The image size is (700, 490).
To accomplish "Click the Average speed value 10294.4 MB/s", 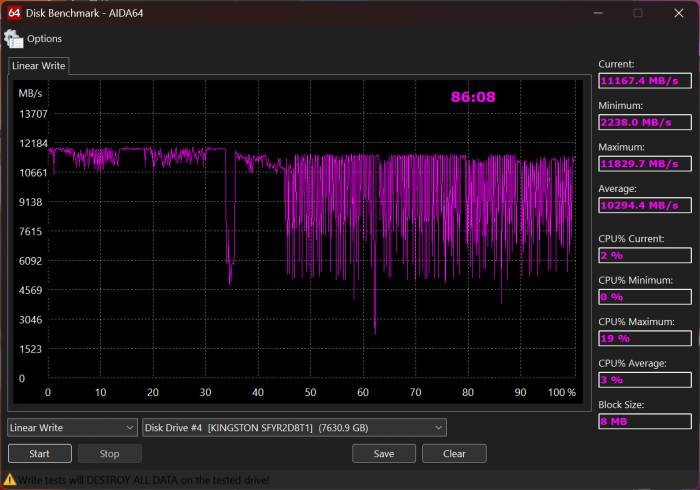I will pos(643,205).
